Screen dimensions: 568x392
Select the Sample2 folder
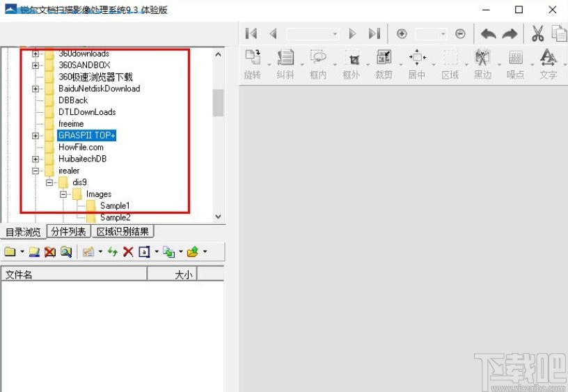click(x=115, y=217)
